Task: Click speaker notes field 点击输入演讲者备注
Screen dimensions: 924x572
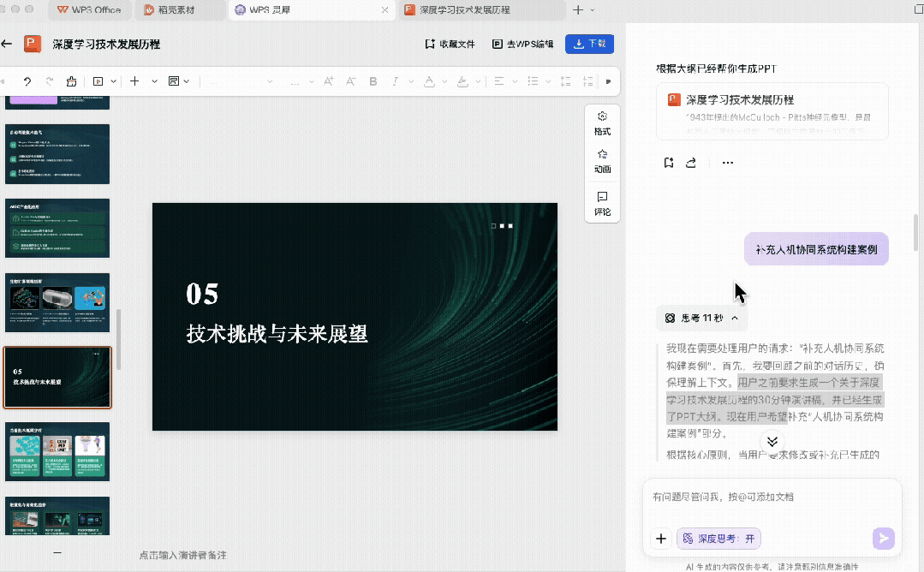Action: coord(182,555)
